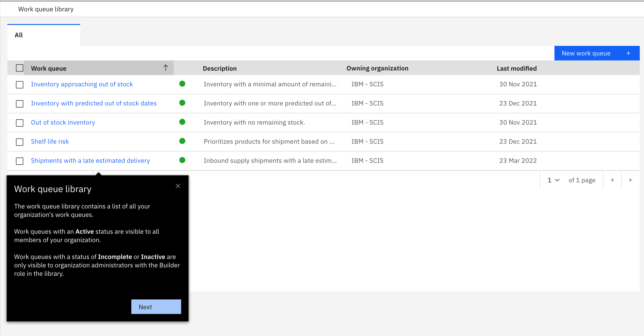Open the page number dropdown
The width and height of the screenshot is (644, 336).
pyautogui.click(x=553, y=180)
